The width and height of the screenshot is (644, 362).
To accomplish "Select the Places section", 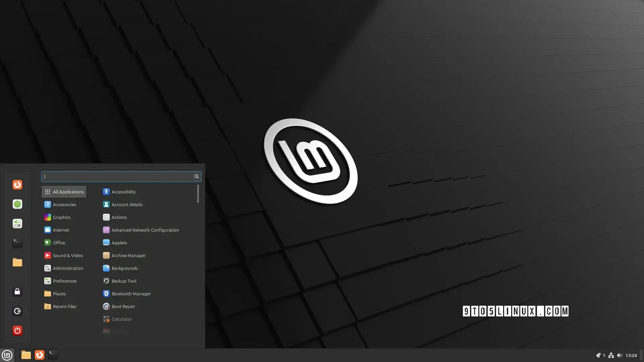I will coord(59,293).
